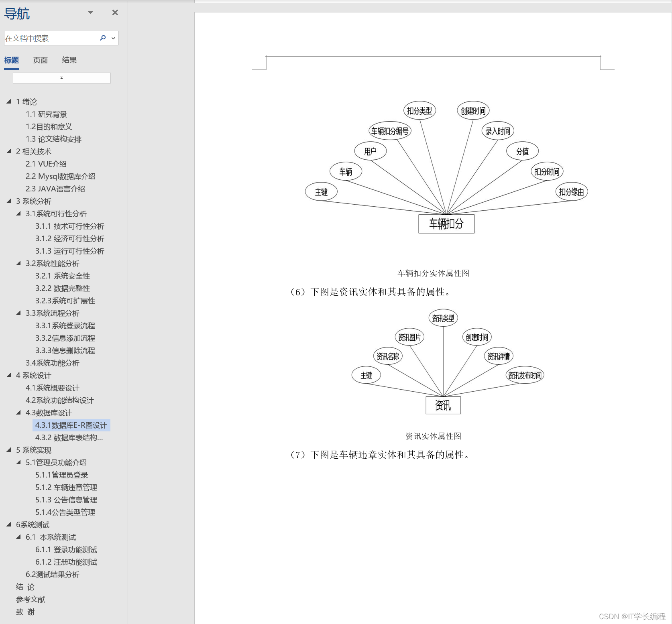This screenshot has width=672, height=624.
Task: Click paragraph (6) 下图是资讯实体 text
Action: click(x=370, y=292)
